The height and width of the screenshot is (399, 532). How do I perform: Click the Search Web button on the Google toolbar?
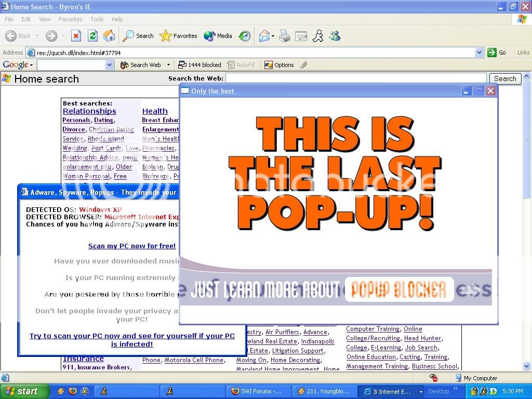[x=140, y=65]
